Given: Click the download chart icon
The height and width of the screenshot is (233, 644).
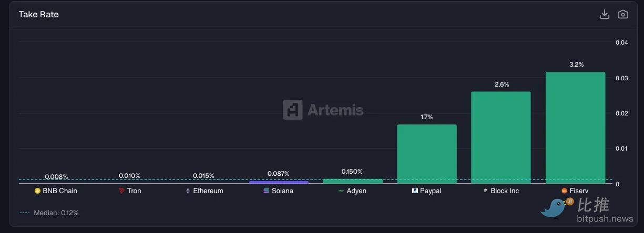Looking at the screenshot, I should (x=604, y=14).
